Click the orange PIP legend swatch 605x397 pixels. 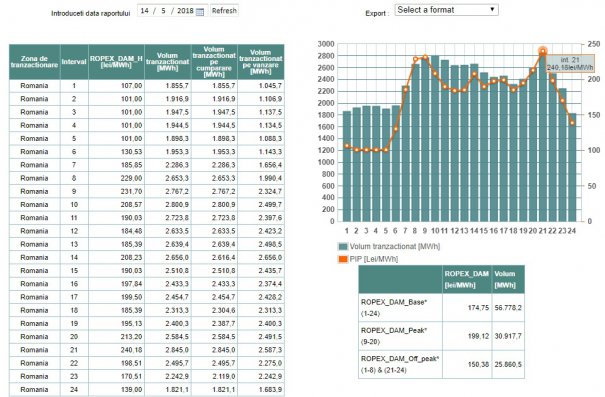tap(343, 259)
